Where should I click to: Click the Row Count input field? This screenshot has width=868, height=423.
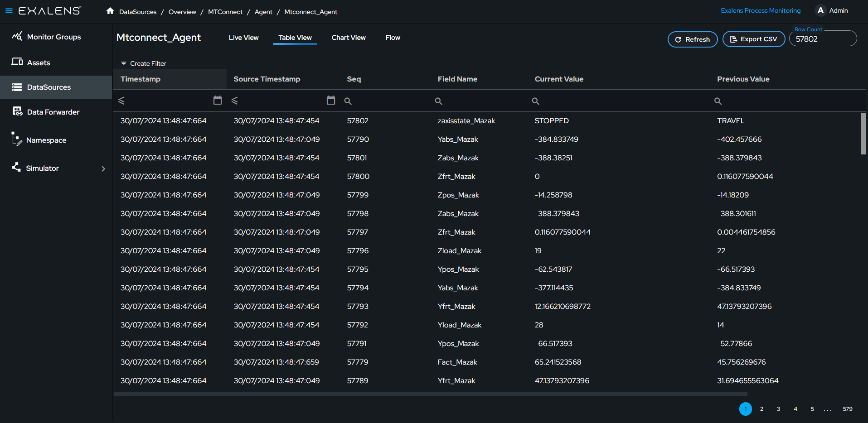pos(823,39)
